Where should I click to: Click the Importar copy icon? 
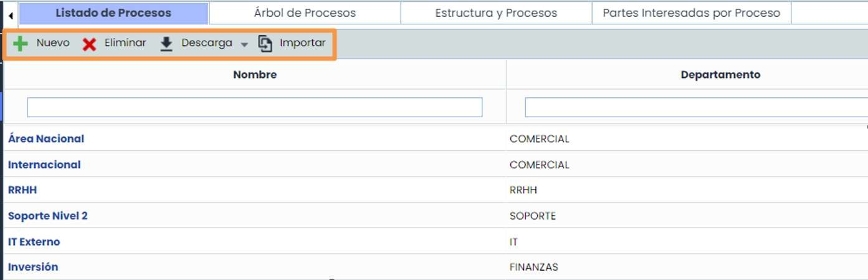[265, 44]
